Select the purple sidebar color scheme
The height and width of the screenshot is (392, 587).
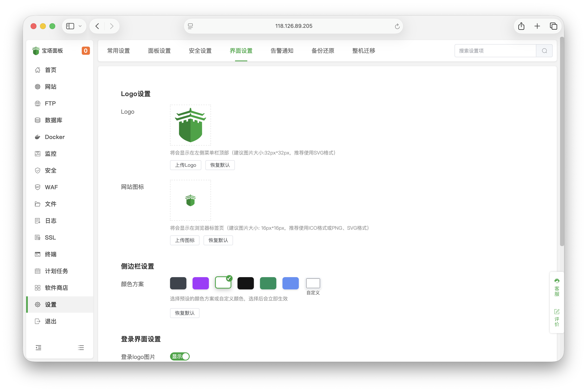tap(201, 283)
